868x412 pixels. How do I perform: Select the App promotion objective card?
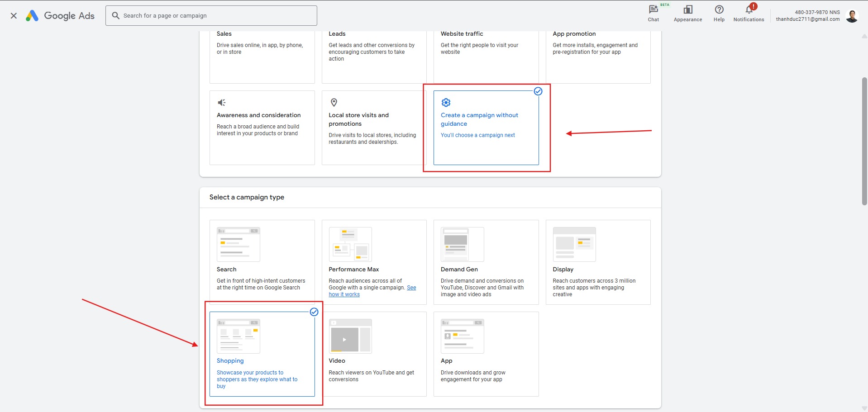pyautogui.click(x=598, y=57)
